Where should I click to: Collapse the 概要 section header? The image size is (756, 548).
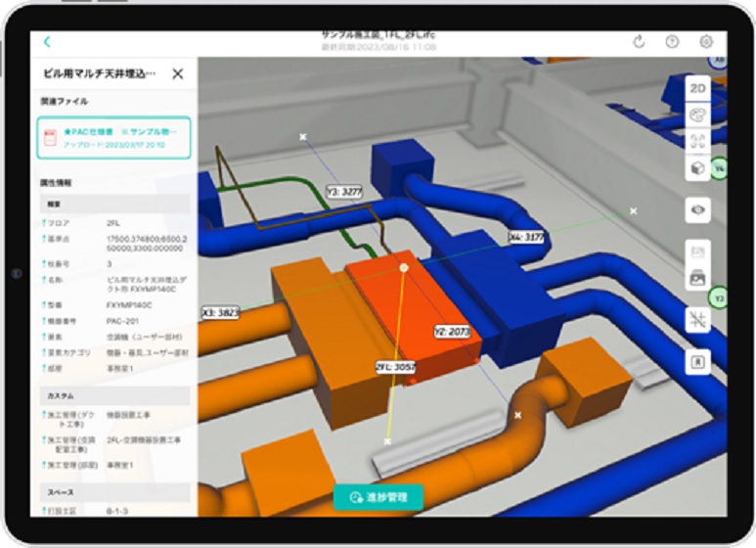coord(113,205)
